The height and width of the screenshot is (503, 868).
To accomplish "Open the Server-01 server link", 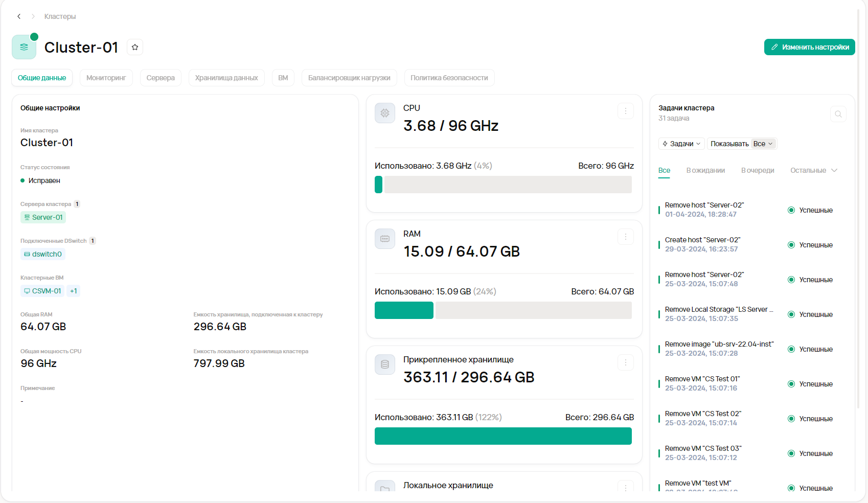I will (43, 217).
